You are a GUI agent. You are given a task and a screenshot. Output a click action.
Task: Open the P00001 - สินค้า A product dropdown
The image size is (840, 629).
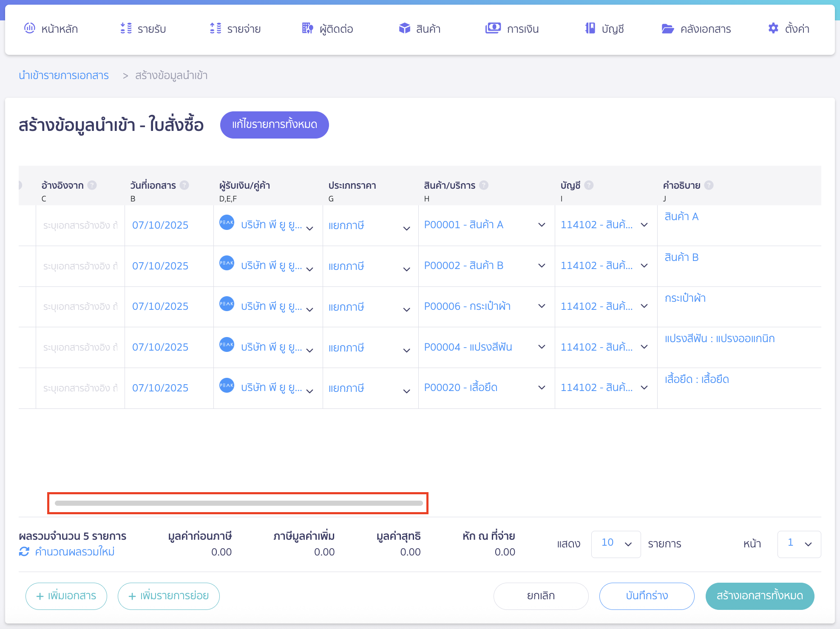pos(541,225)
